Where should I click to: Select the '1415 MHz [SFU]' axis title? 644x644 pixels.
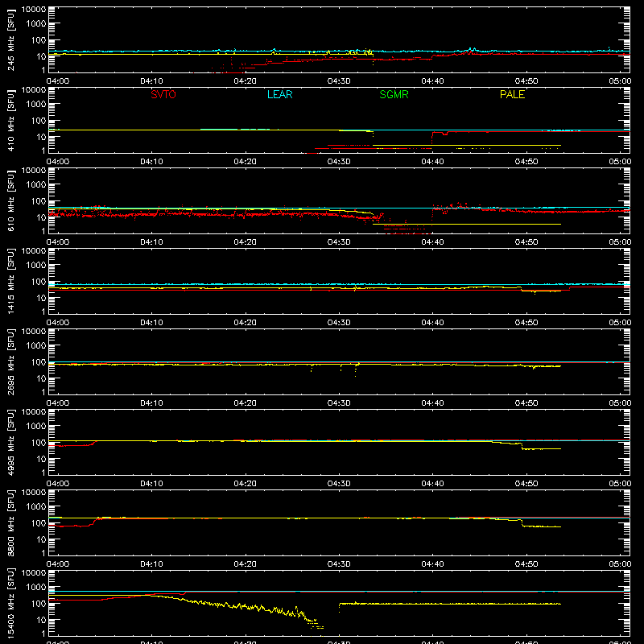pyautogui.click(x=11, y=281)
